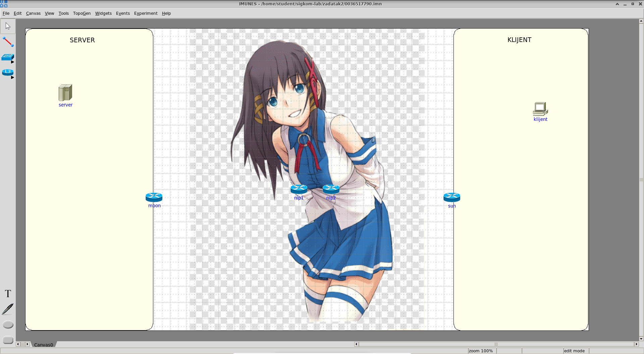
Task: Expand L3 network layer node options arrow
Action: point(13,78)
